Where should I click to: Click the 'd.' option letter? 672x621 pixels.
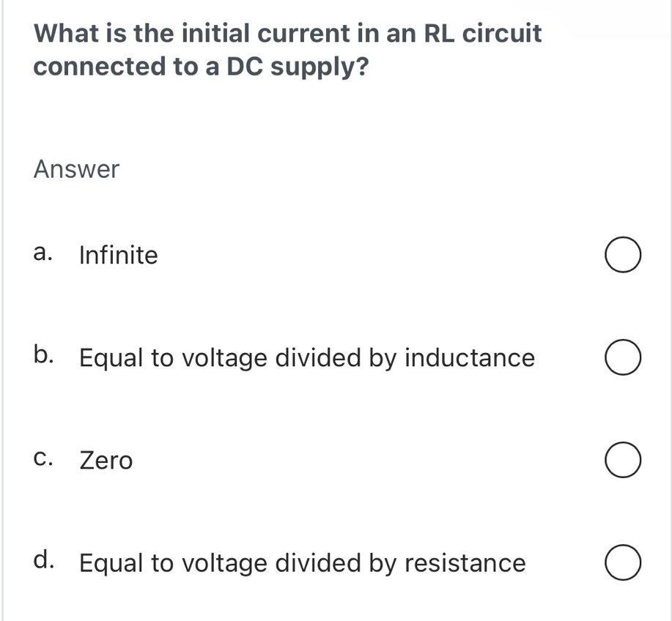(44, 561)
